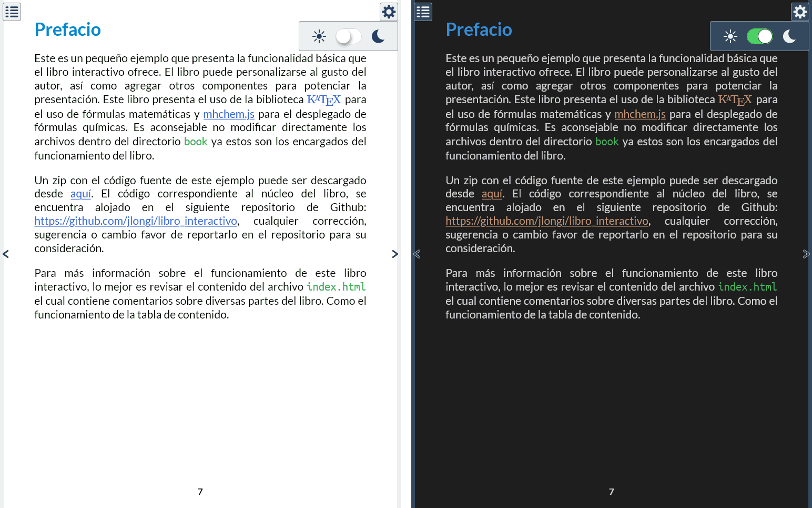Click 'index.html' code text in light page

336,287
